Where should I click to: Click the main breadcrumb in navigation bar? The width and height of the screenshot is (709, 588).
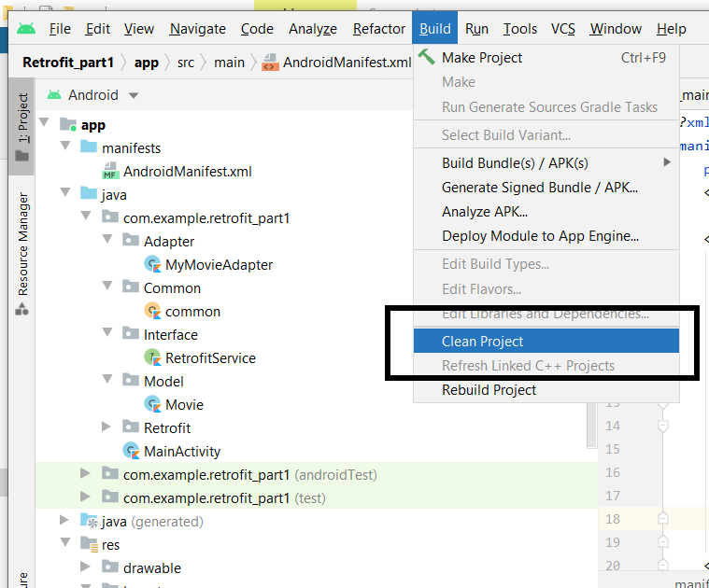pos(229,63)
